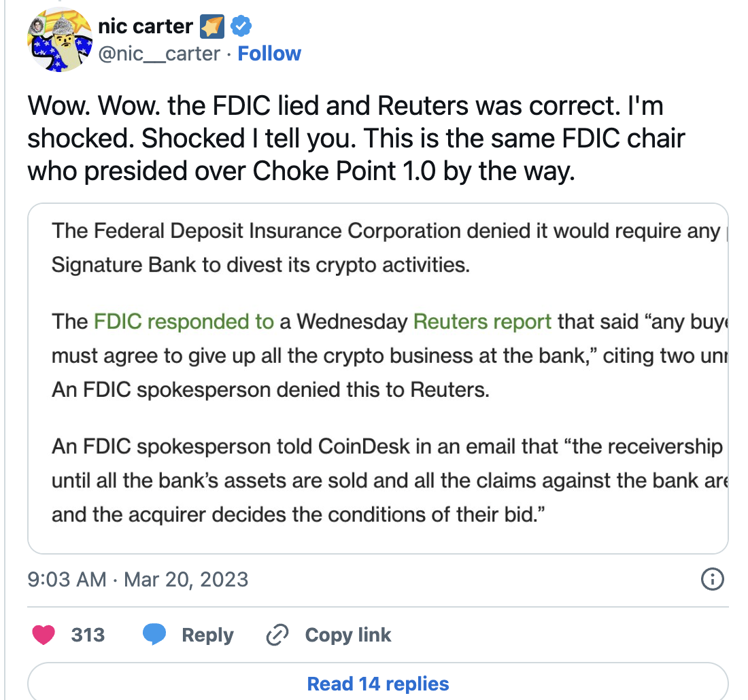Screen dimensions: 748x700
Task: Open the @nic__carter handle
Action: 160,54
